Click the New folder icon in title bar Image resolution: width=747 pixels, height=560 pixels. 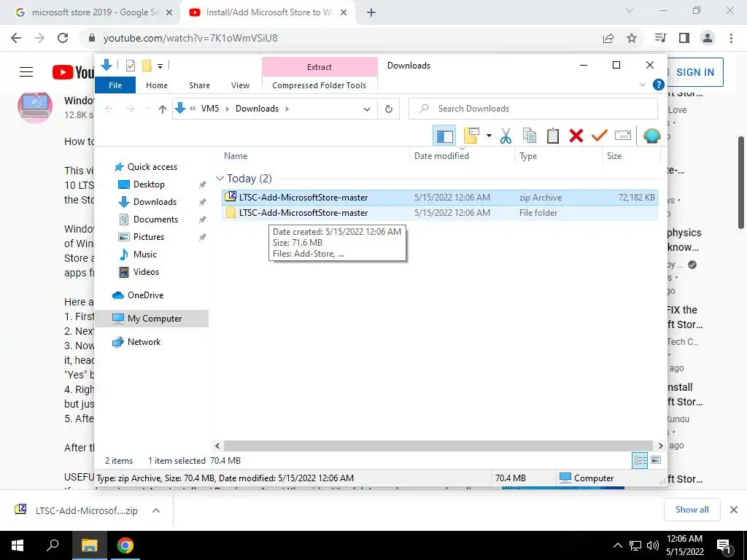click(147, 66)
